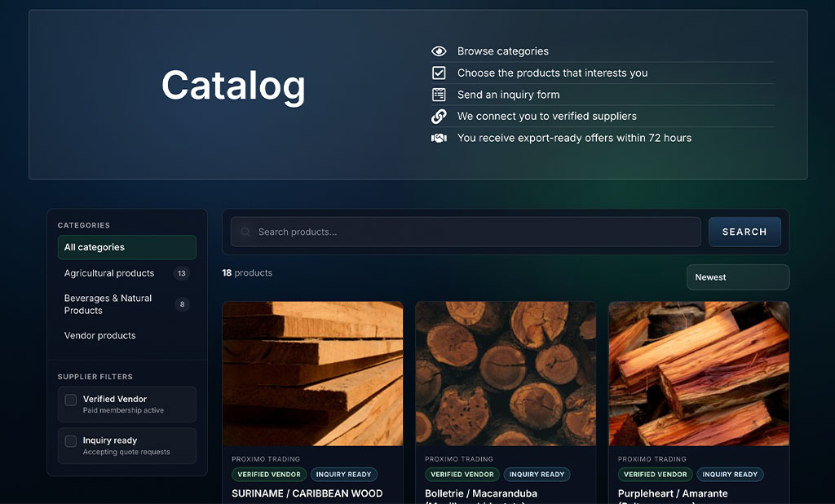The image size is (835, 504).
Task: Select All categories in sidebar
Action: click(x=126, y=247)
